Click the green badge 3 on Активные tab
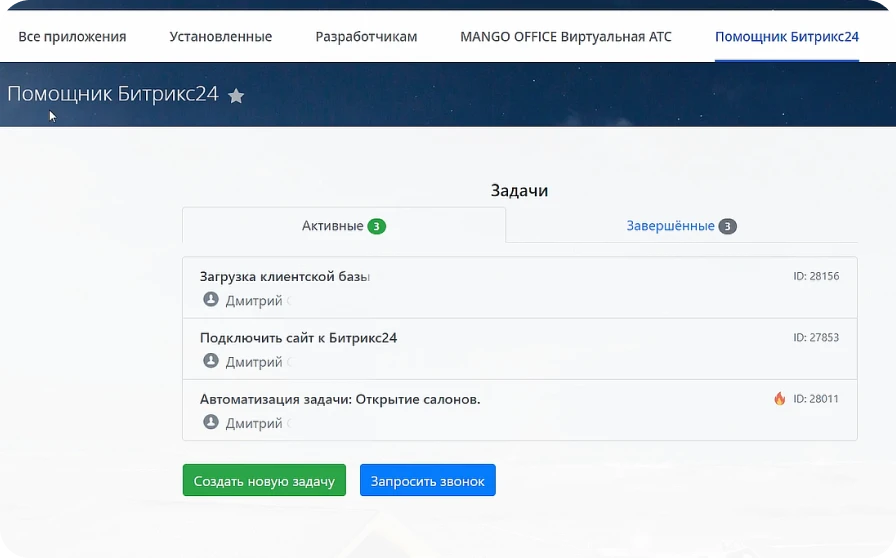This screenshot has width=896, height=558. 377,226
